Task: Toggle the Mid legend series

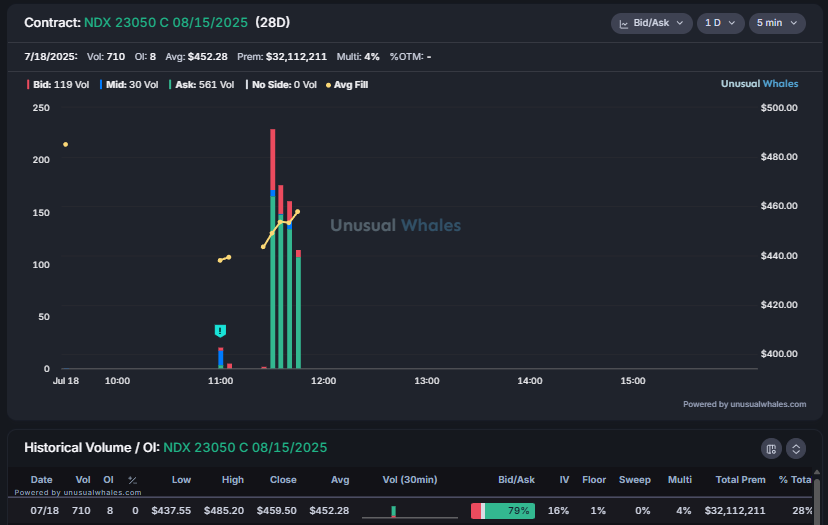Action: coord(129,85)
